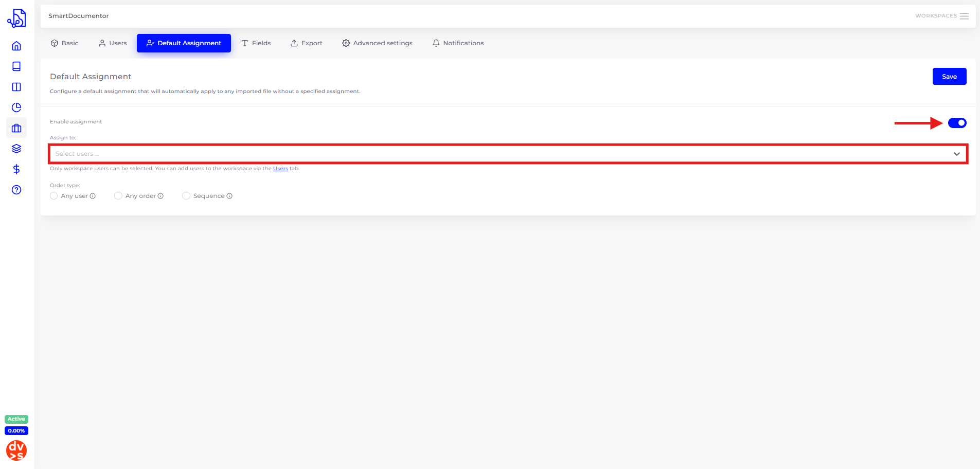The width and height of the screenshot is (980, 469).
Task: Select the Any order radio option
Action: pos(118,196)
